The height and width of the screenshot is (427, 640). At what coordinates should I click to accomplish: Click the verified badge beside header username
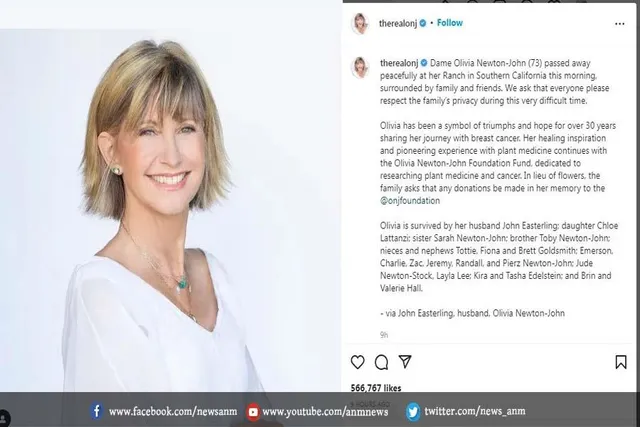point(423,23)
